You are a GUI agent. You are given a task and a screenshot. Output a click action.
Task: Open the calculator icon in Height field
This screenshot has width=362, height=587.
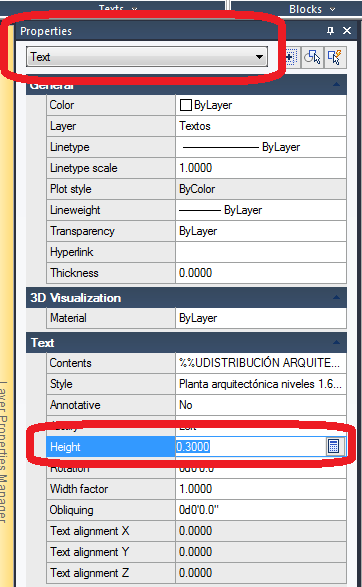[x=333, y=446]
